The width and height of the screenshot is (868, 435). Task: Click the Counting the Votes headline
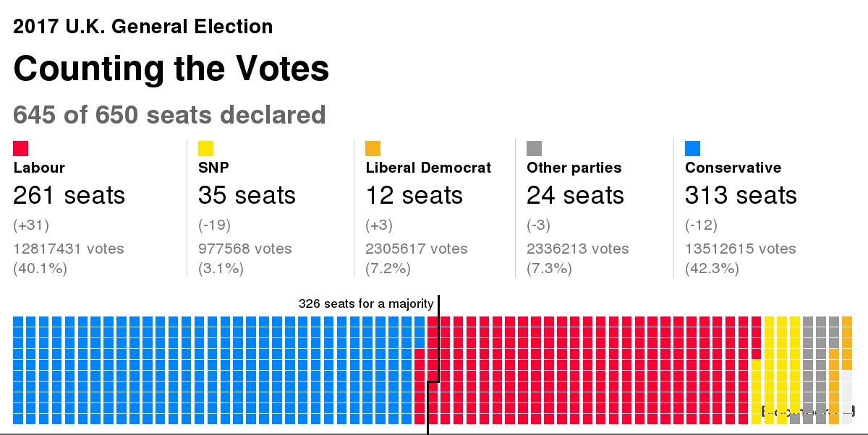click(x=171, y=69)
